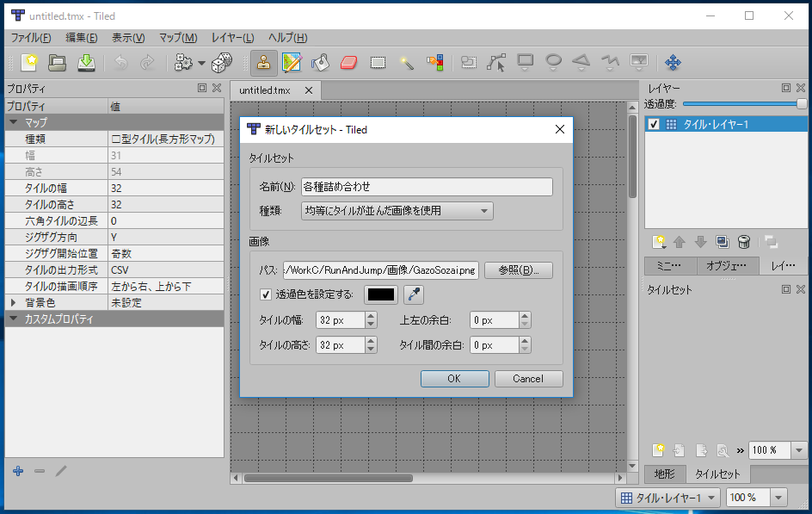
Task: Open the command gears dropdown arrow
Action: tap(202, 63)
